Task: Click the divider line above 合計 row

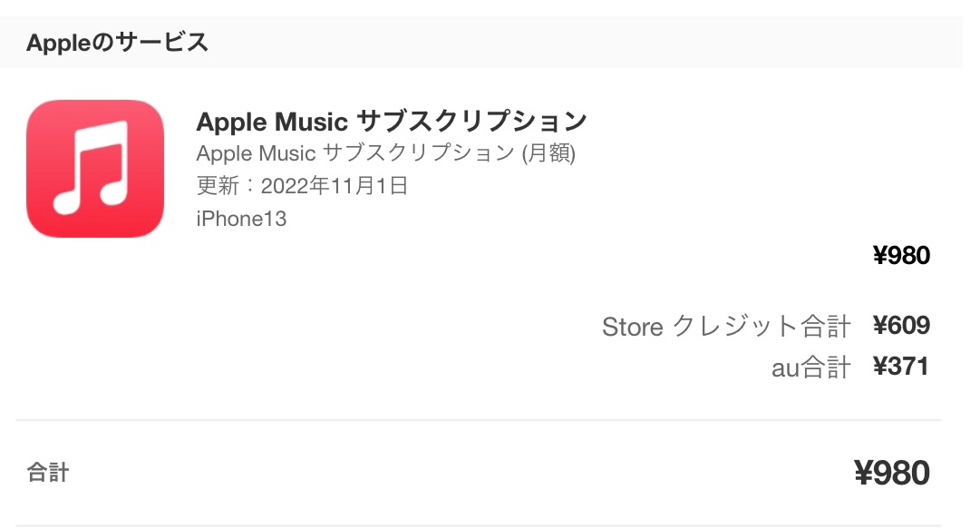Action: tap(479, 420)
